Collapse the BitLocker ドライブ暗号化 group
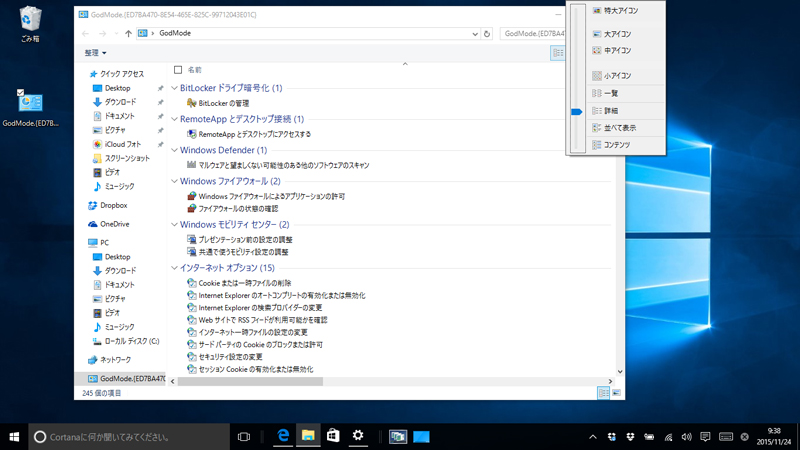Image resolution: width=800 pixels, height=450 pixels. 175,88
